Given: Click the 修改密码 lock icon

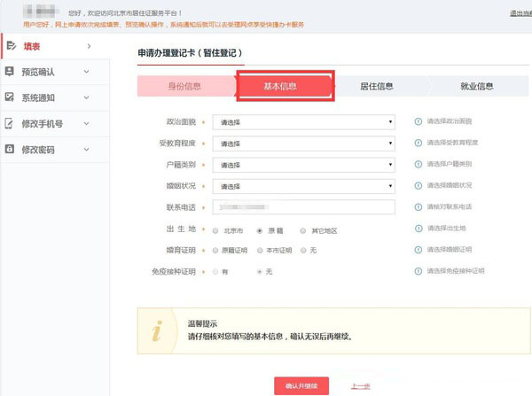Looking at the screenshot, I should 10,149.
